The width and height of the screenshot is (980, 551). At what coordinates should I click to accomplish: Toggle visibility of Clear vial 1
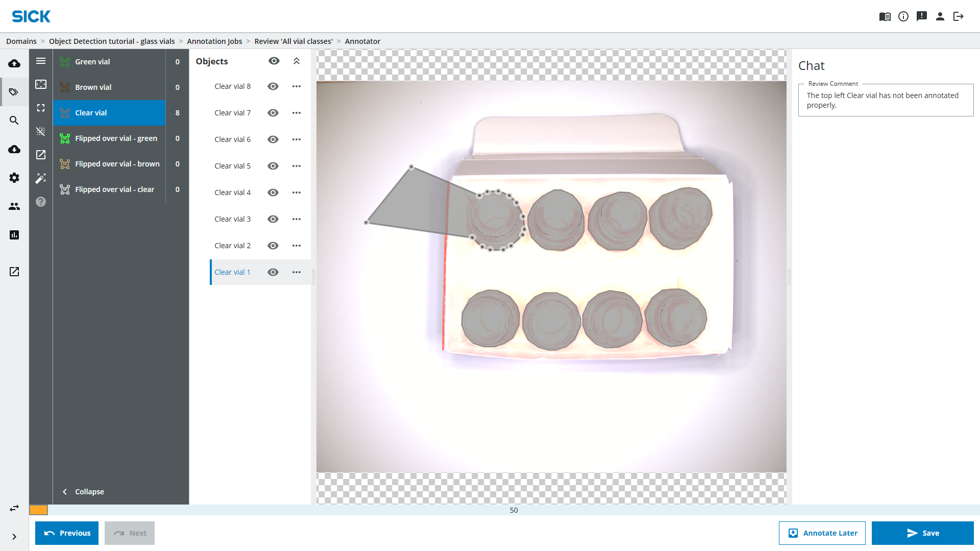tap(273, 272)
